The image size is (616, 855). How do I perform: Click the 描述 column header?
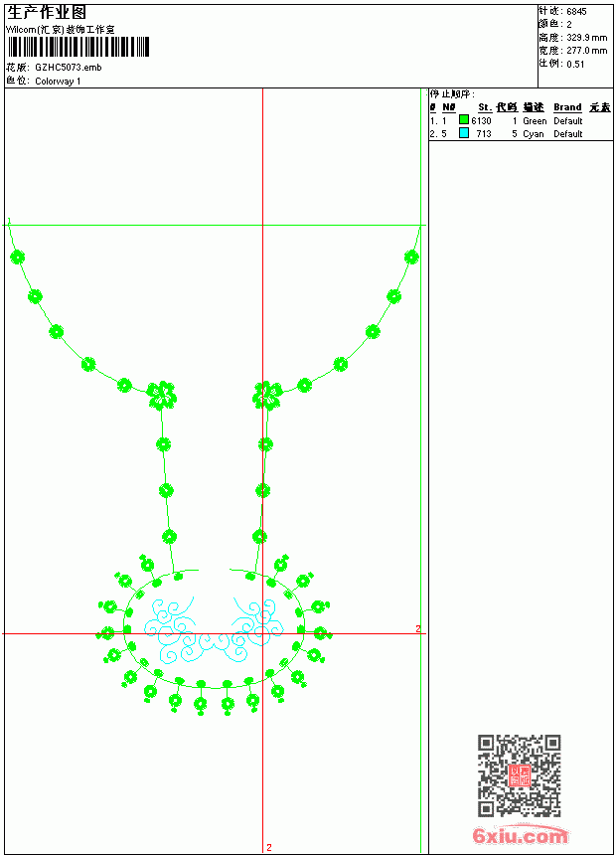[534, 107]
